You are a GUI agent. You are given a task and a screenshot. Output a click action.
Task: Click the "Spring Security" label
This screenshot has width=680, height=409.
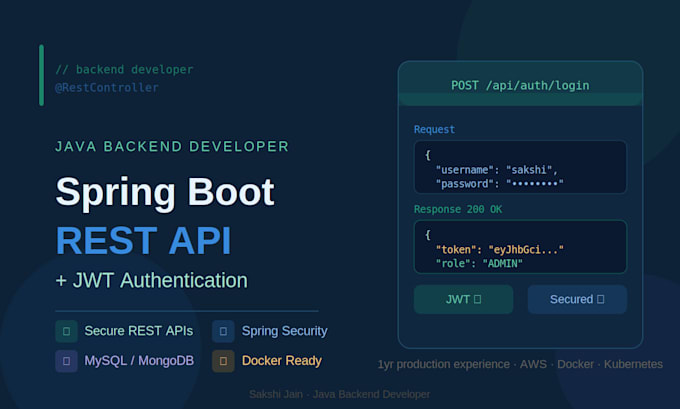coord(284,331)
